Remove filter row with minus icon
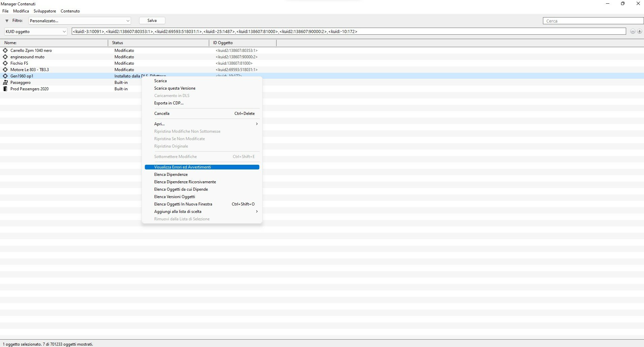Image resolution: width=644 pixels, height=347 pixels. 633,31
